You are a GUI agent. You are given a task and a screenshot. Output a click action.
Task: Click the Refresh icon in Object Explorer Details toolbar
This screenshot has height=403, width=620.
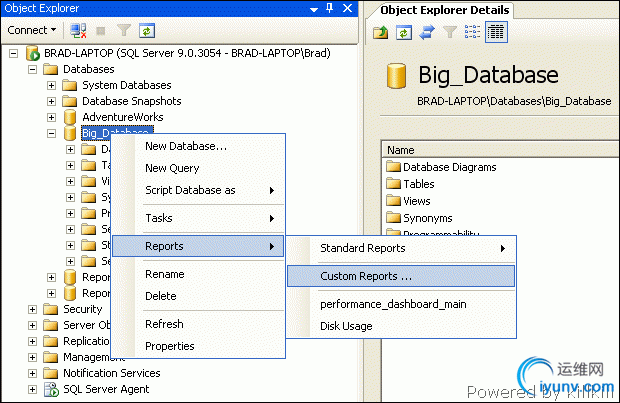(404, 32)
